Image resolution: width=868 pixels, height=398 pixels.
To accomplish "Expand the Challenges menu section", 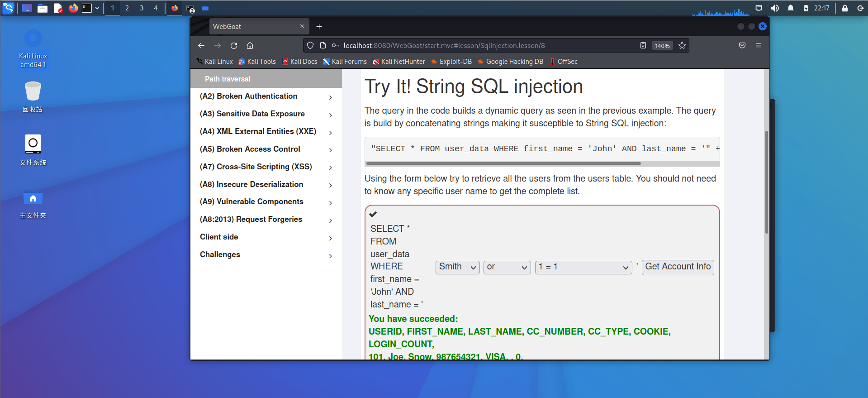I will [266, 255].
